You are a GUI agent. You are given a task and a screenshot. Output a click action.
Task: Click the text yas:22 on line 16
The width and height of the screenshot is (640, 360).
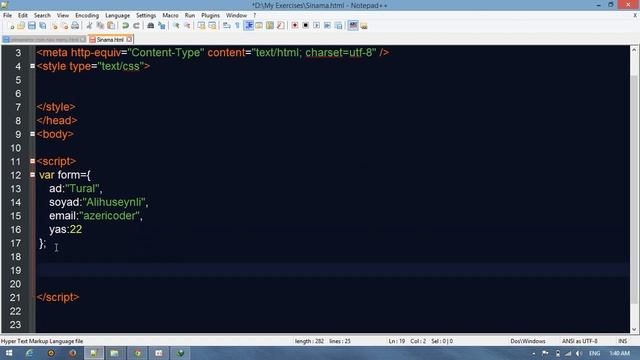[x=65, y=229]
